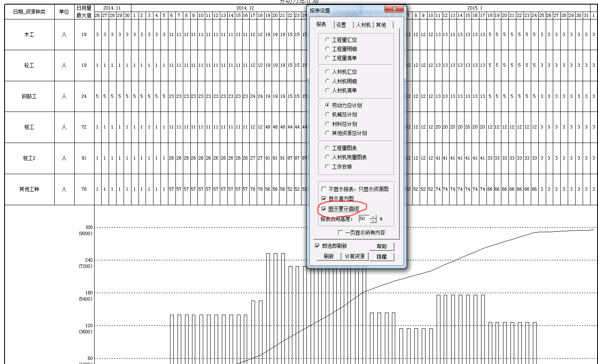Select the 木工 row label
The height and width of the screenshot is (364, 598).
click(x=29, y=35)
